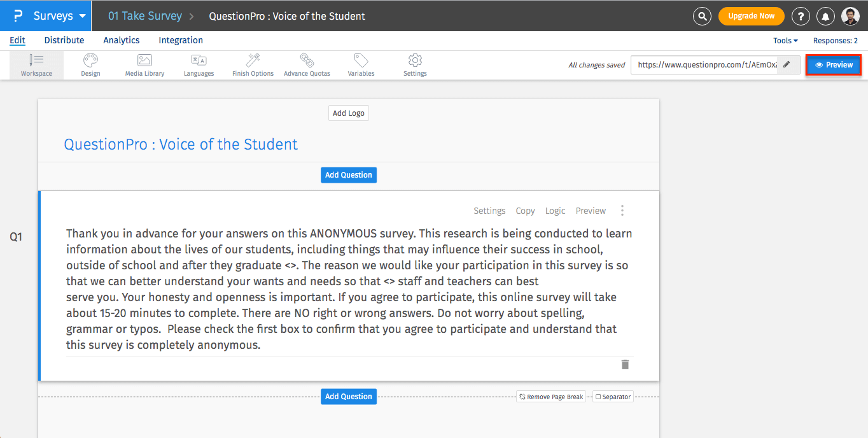Image resolution: width=868 pixels, height=438 pixels.
Task: Edit the survey URL with pencil icon
Action: tap(787, 64)
